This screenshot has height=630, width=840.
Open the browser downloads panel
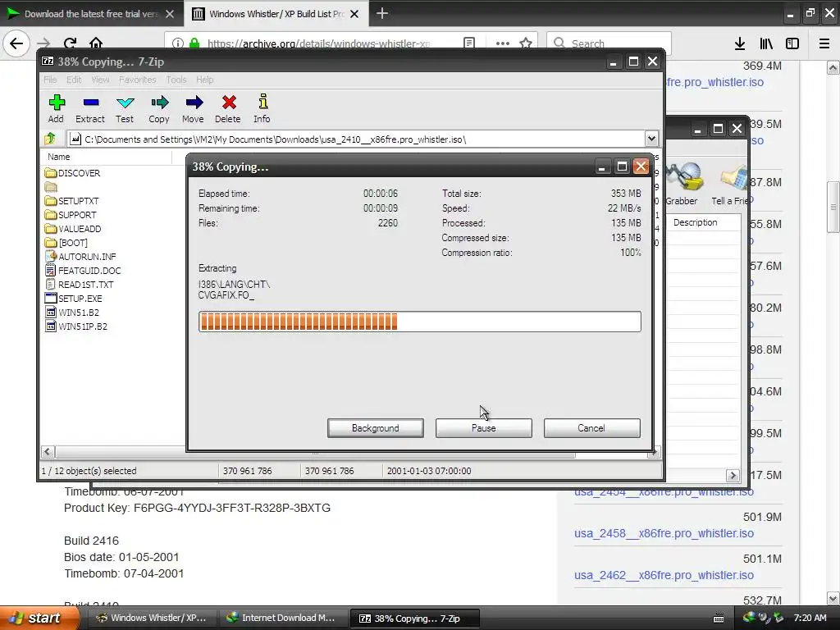coord(740,43)
